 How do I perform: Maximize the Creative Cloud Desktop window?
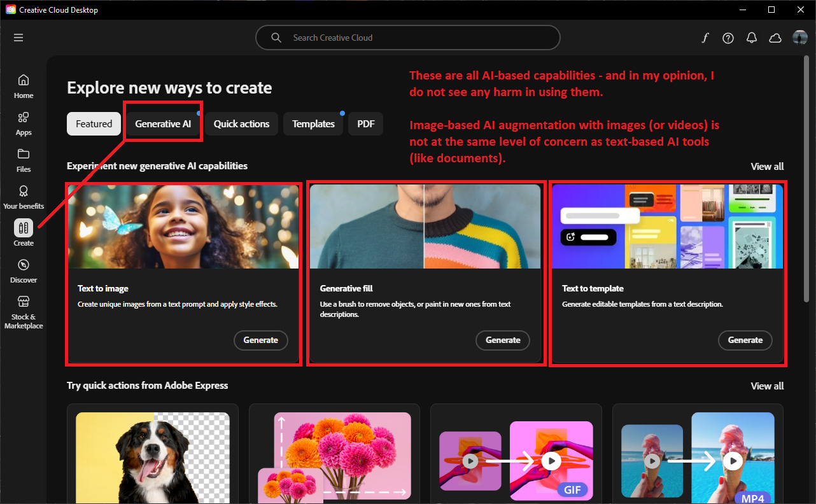[771, 10]
